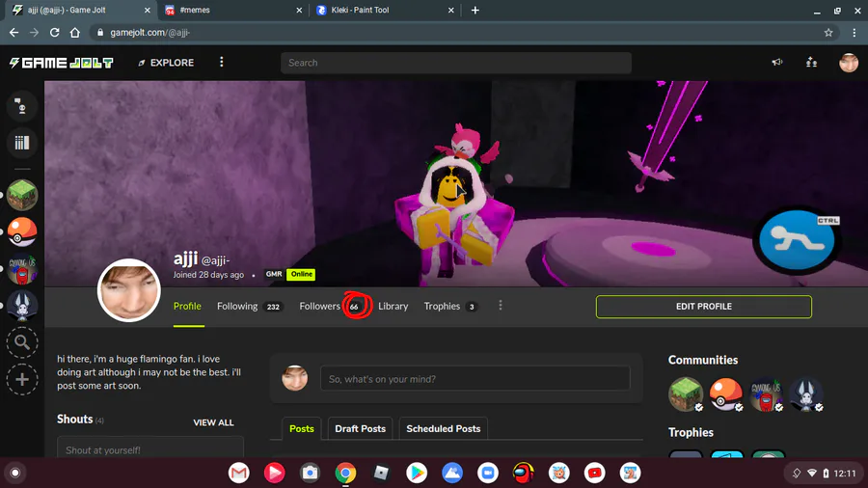Screen dimensions: 868x488
Task: Switch to the Draft Posts tab
Action: pyautogui.click(x=360, y=429)
